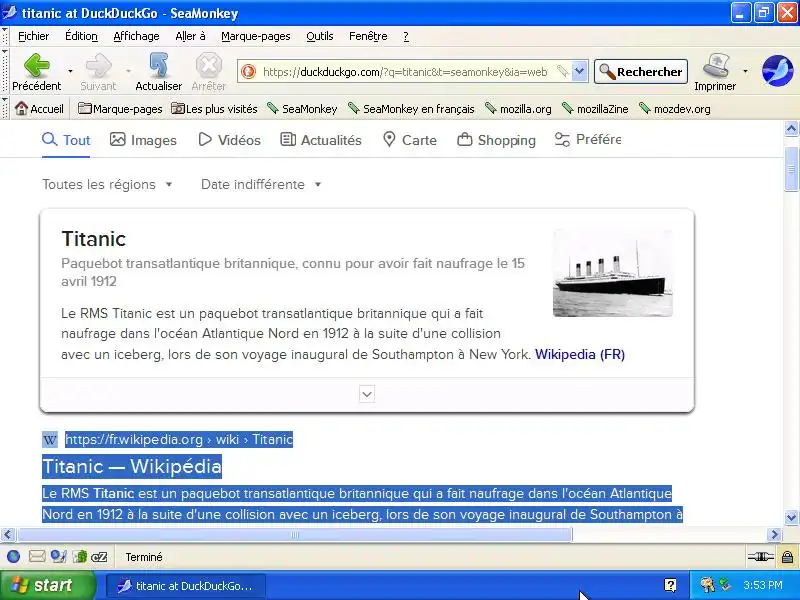Select the Actualités search tab
Viewport: 800px width, 600px height.
pyautogui.click(x=321, y=140)
